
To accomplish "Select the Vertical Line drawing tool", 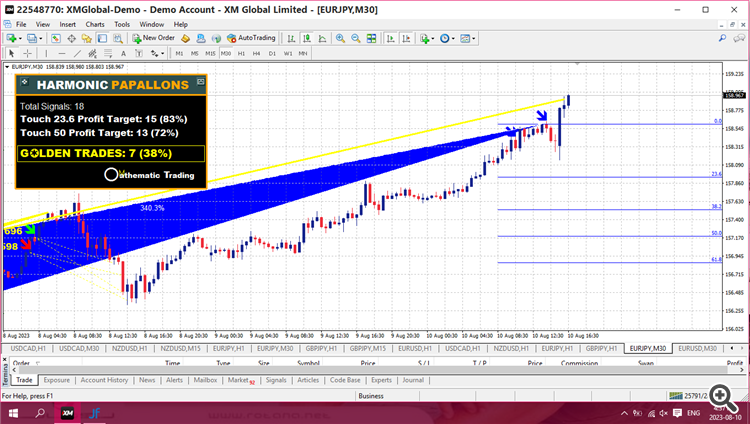I will [x=46, y=54].
